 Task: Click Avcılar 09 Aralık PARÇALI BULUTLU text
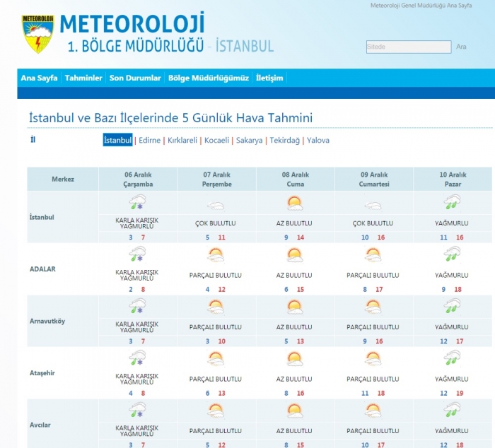point(373,431)
